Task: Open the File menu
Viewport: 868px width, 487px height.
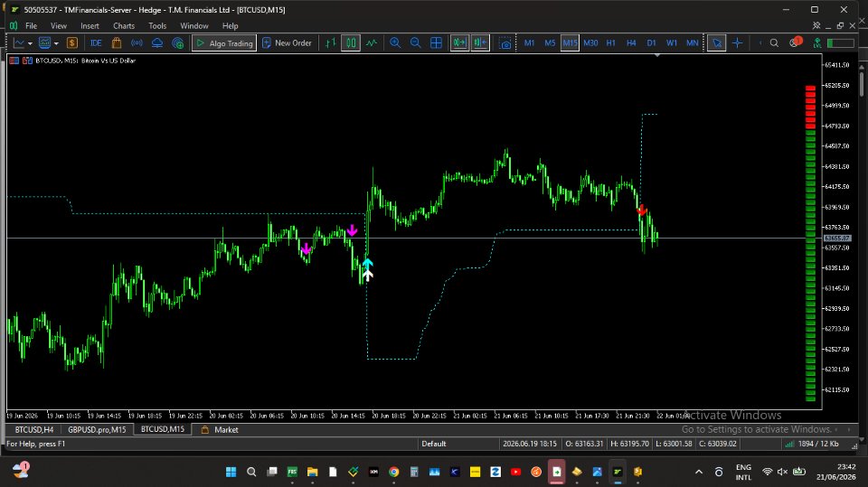Action: click(31, 25)
